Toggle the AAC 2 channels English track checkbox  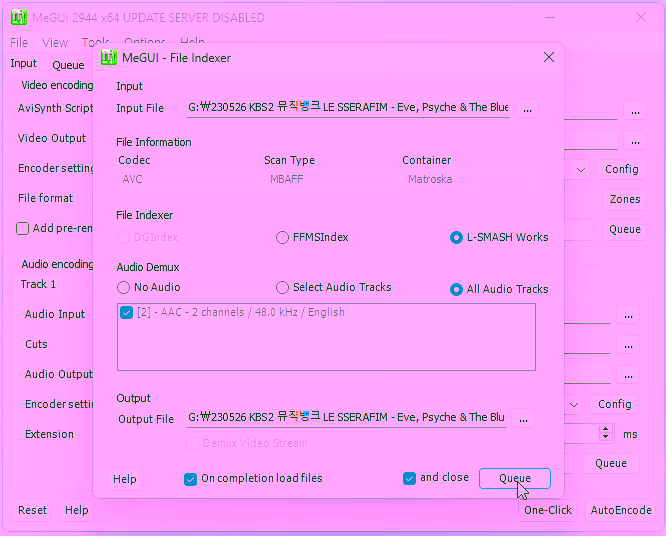[126, 313]
